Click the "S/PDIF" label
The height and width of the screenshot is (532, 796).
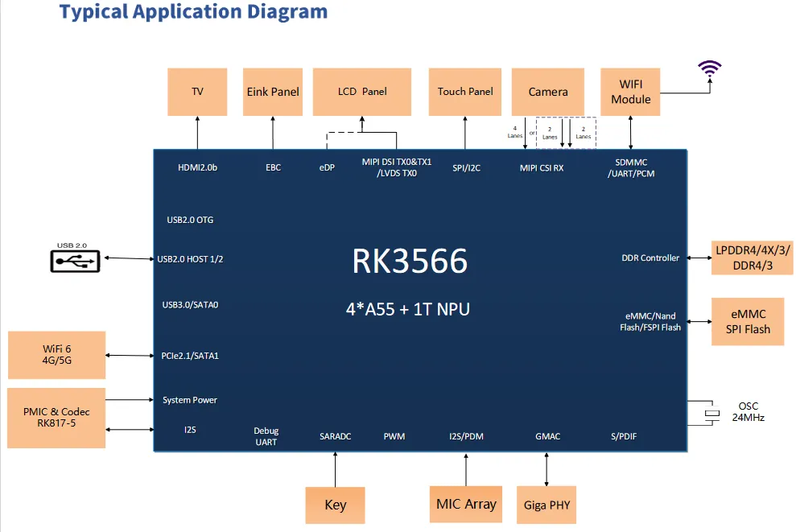(624, 436)
